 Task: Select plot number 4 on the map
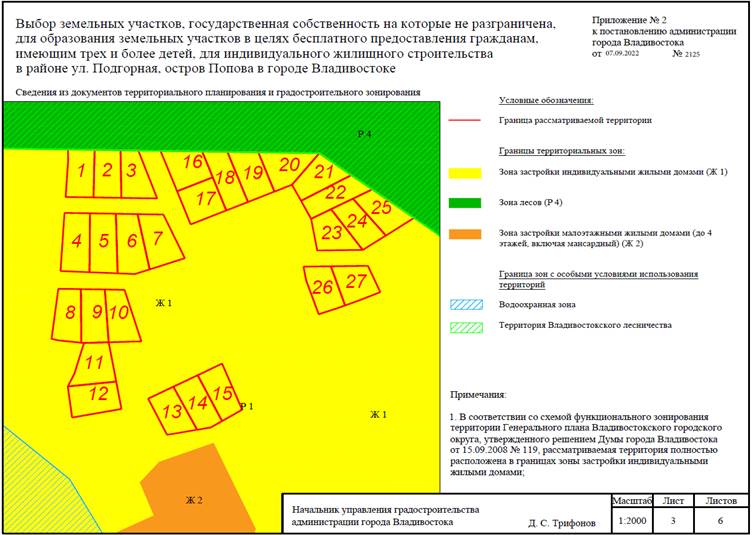click(76, 242)
